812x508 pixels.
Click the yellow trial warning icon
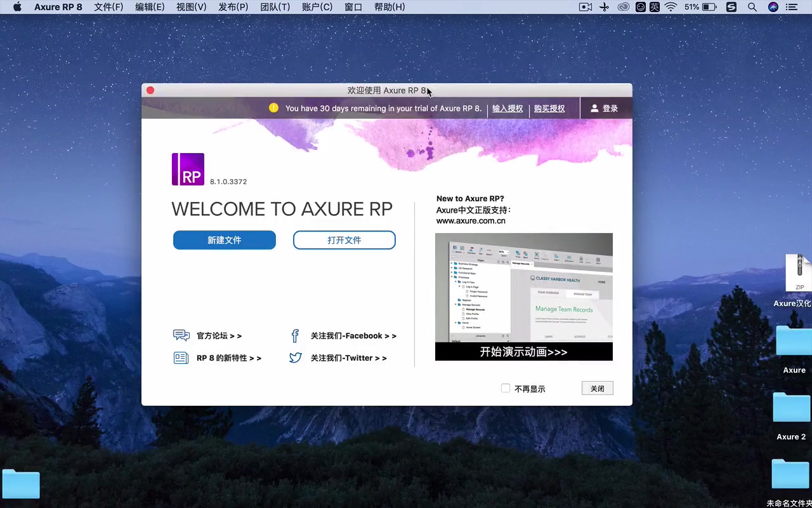click(x=273, y=108)
